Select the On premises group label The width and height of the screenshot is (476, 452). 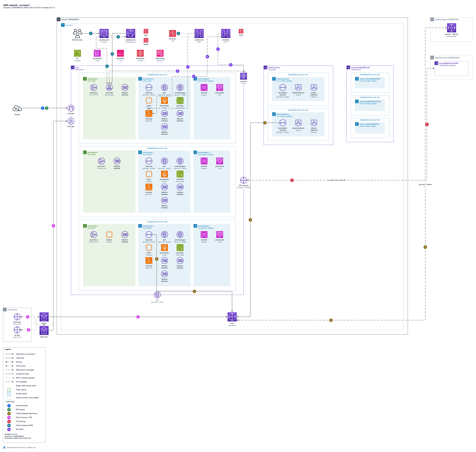12,310
